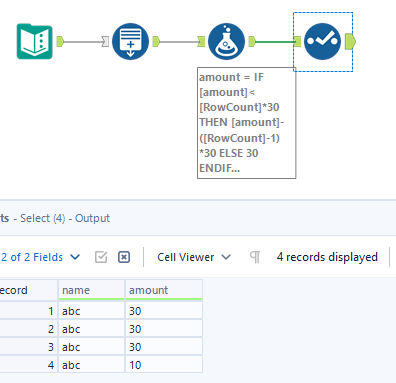Click input anchor of Select tool

[x=298, y=42]
